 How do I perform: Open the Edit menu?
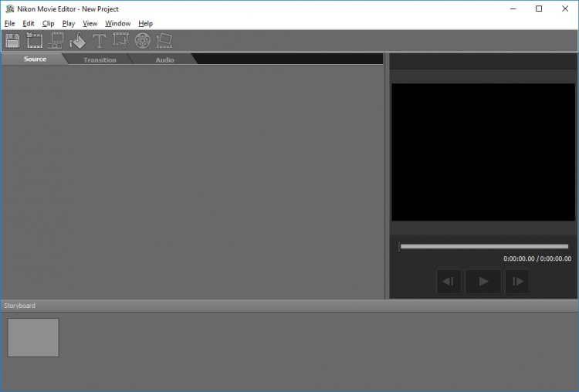click(29, 24)
